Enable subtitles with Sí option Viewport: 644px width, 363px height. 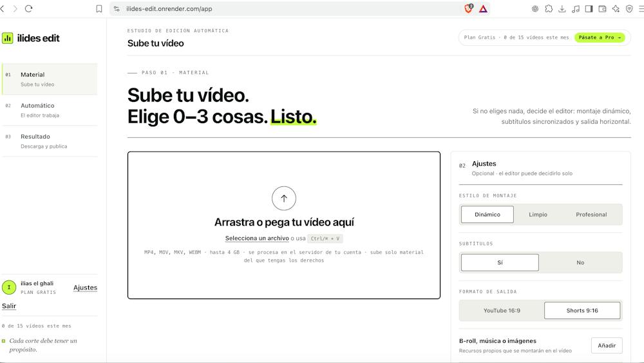pos(500,262)
